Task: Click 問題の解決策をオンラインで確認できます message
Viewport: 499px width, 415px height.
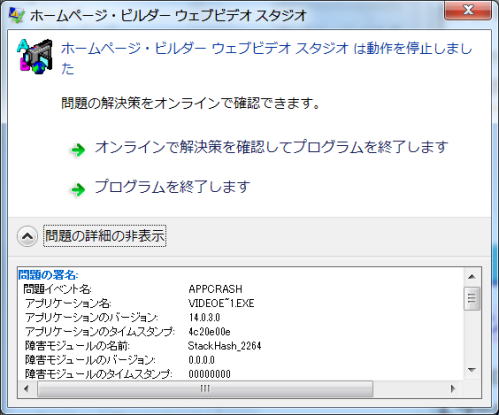Action: click(x=191, y=103)
